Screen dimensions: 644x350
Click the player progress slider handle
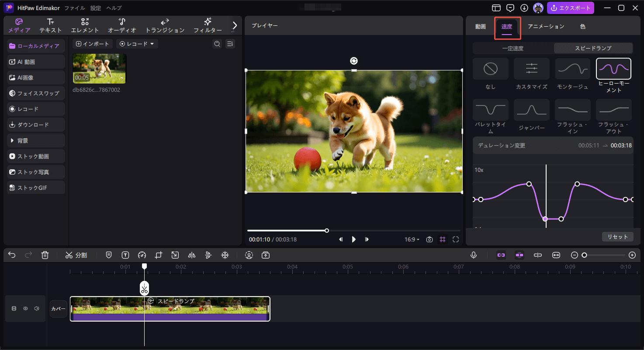pos(327,231)
